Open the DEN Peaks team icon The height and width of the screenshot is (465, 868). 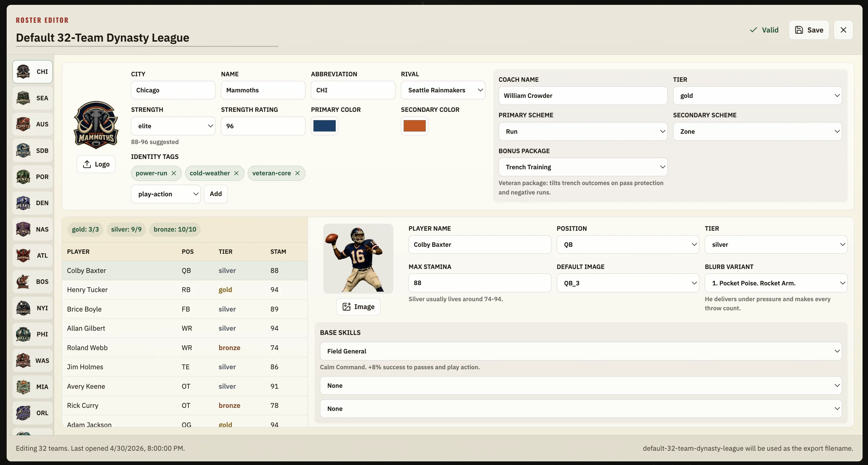23,203
